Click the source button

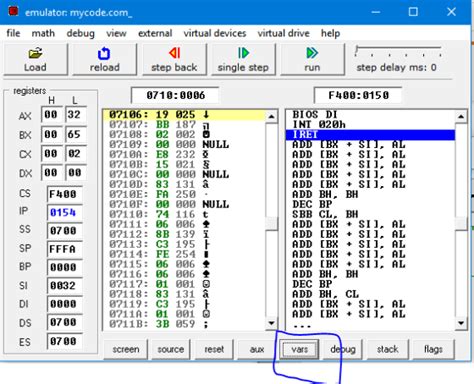click(x=171, y=349)
